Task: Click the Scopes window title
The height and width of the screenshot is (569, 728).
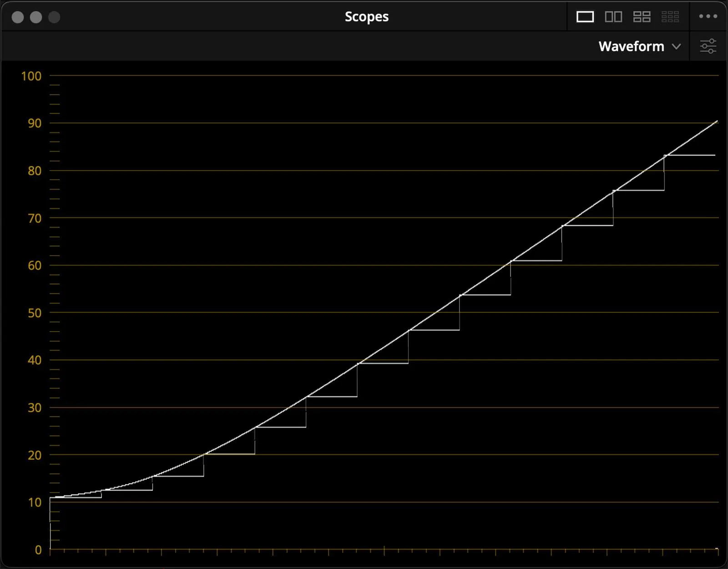Action: 366,17
